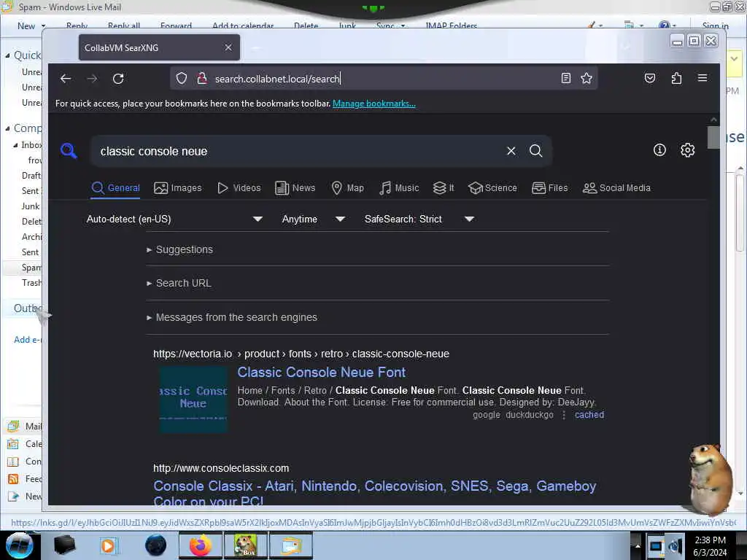The image size is (747, 560).
Task: Open the Console Classix result link
Action: [375, 493]
